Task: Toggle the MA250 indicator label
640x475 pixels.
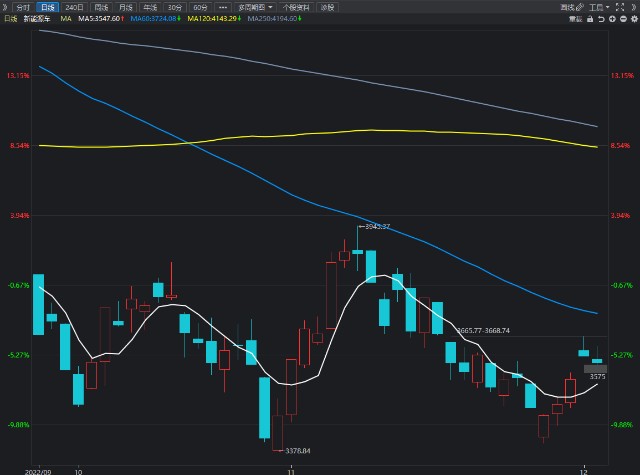Action: (271, 19)
